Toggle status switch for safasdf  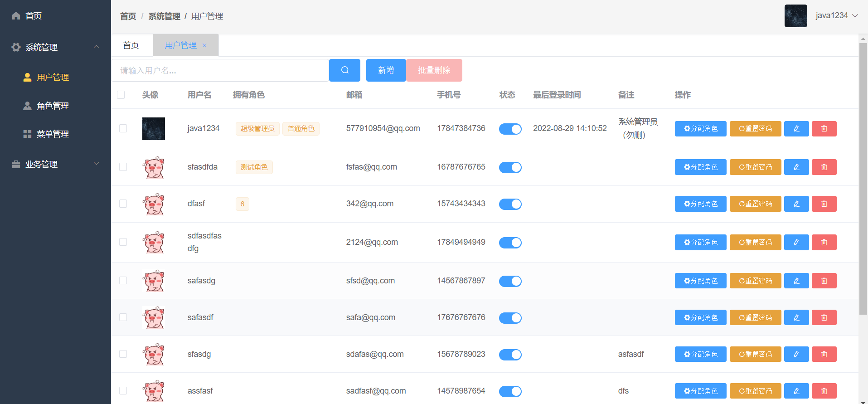click(x=510, y=318)
